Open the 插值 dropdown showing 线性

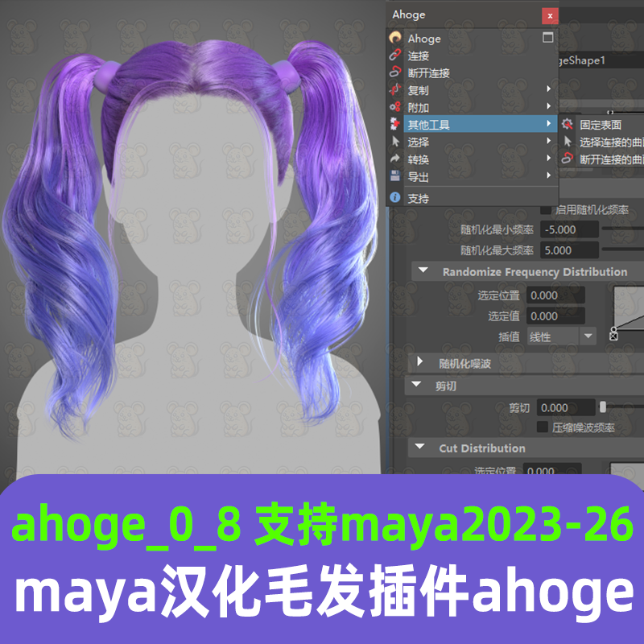pyautogui.click(x=561, y=336)
